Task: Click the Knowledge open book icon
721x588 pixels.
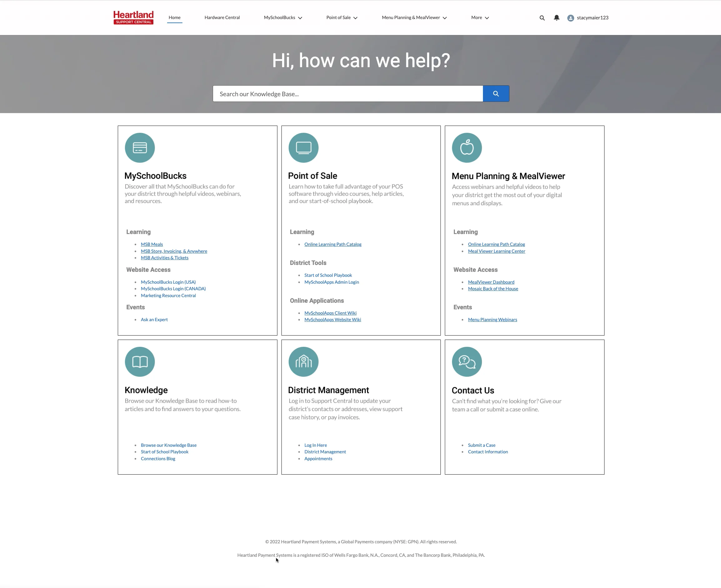Action: point(140,361)
